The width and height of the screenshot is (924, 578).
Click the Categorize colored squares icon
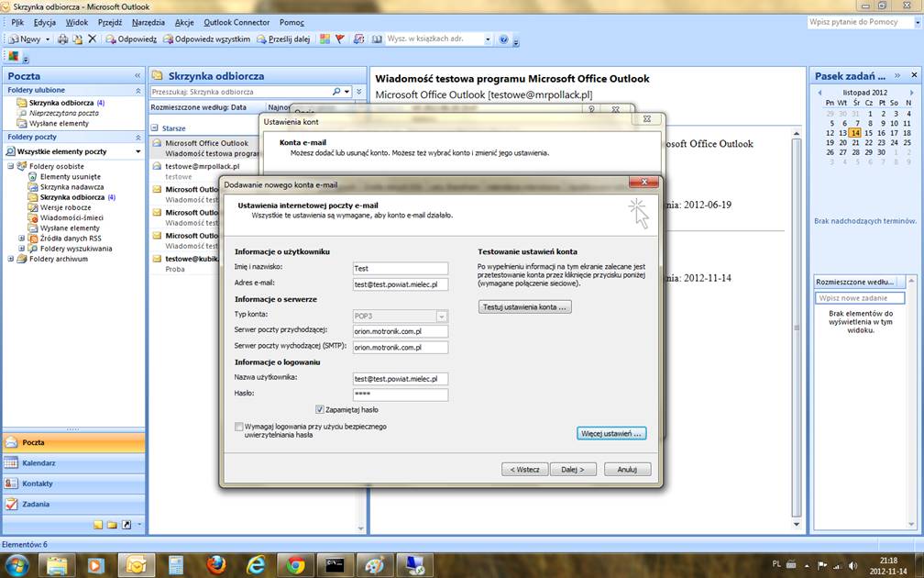[324, 39]
